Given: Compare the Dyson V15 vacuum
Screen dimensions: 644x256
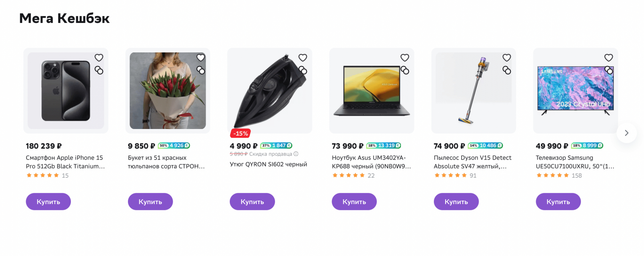Looking at the screenshot, I should (507, 71).
